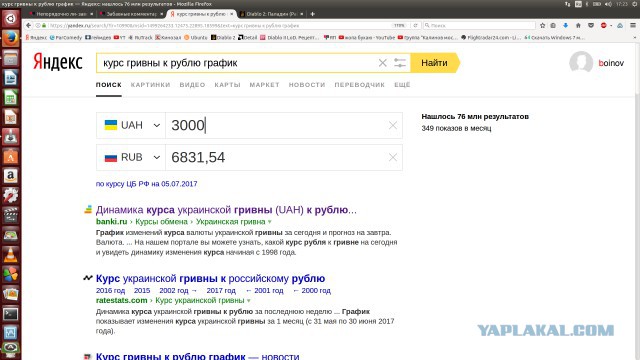Screen dimensions: 640x360
Task: Clear the UAH amount field
Action: coord(393,125)
